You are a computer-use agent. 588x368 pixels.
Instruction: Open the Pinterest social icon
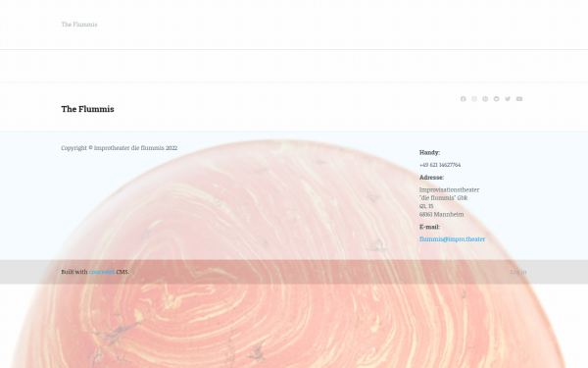(x=485, y=99)
